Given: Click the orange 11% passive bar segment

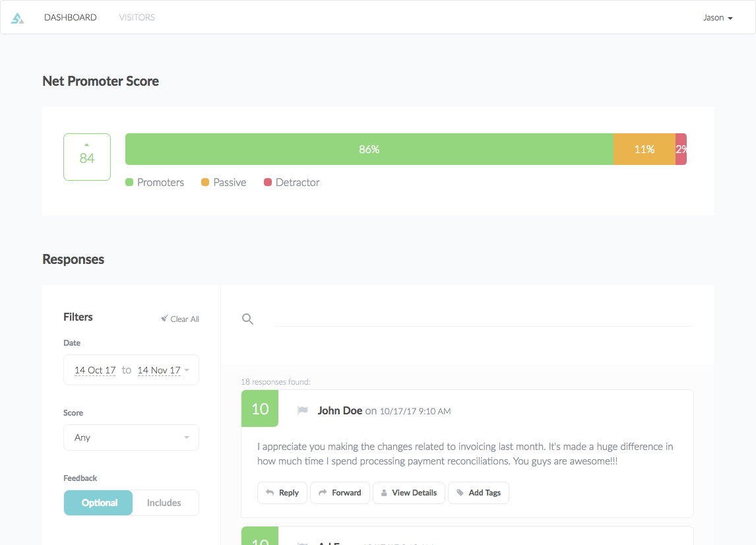Looking at the screenshot, I should point(645,149).
